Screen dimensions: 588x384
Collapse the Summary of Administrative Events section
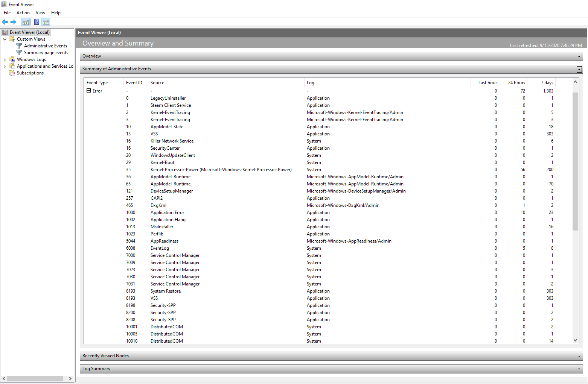pos(579,69)
